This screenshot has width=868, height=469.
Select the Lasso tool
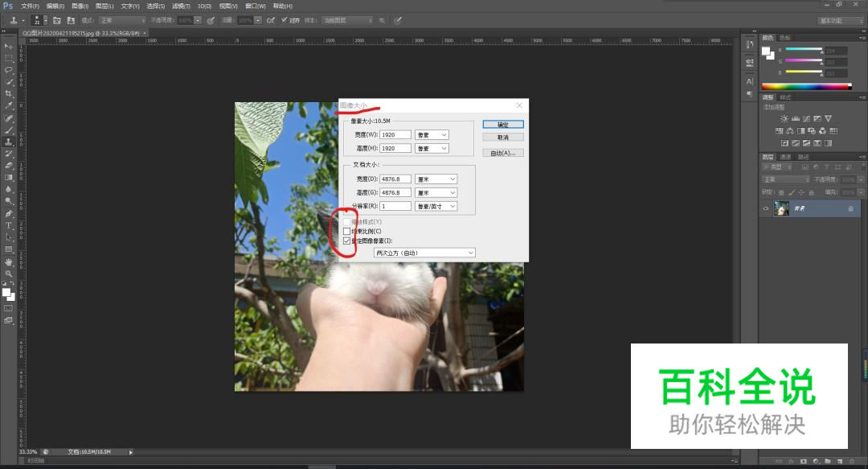tap(9, 69)
